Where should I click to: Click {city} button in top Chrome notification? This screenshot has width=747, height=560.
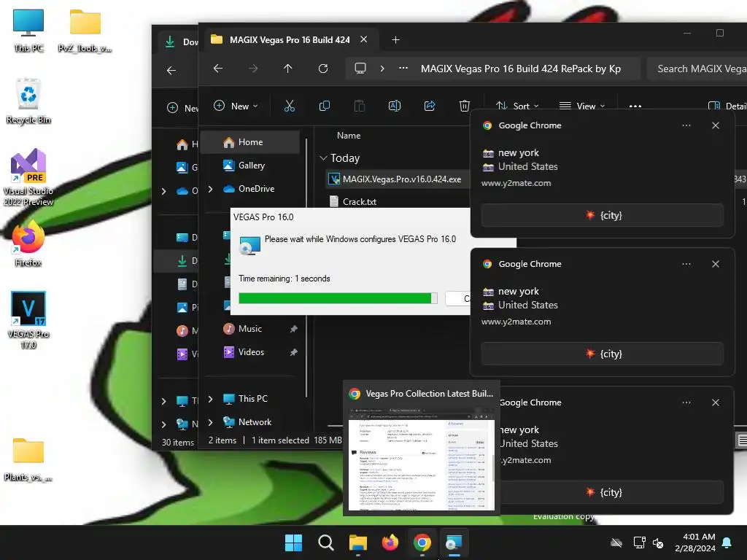[602, 215]
